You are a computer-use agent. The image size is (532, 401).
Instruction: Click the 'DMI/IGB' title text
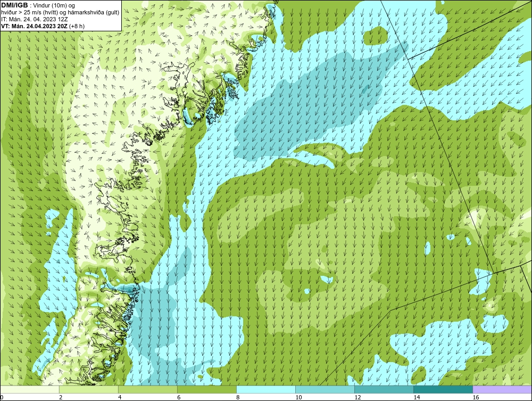point(14,5)
